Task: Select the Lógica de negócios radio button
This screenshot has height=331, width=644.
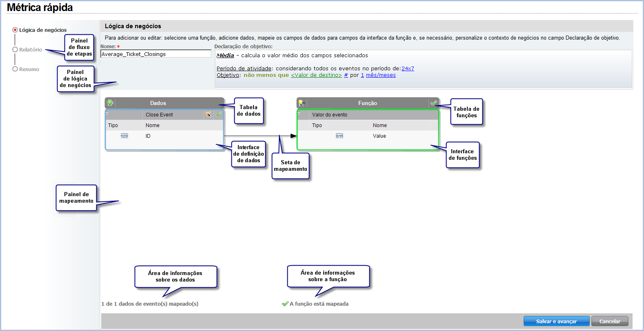Action: click(x=15, y=30)
